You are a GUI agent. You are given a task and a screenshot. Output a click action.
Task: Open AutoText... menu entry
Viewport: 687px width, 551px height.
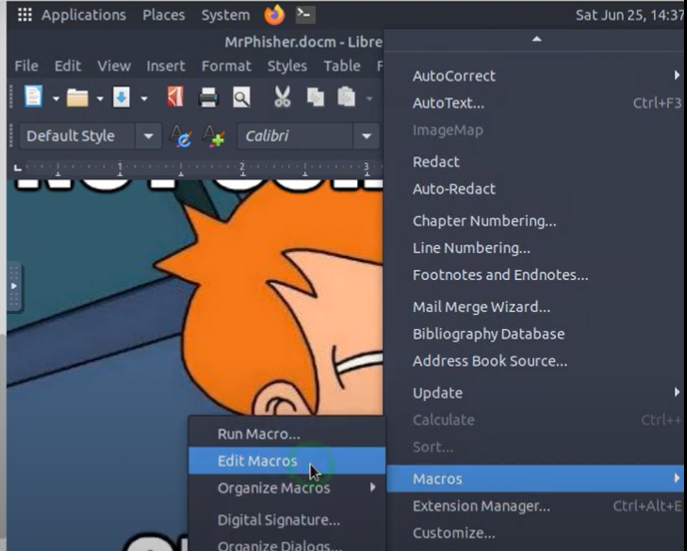(535, 103)
